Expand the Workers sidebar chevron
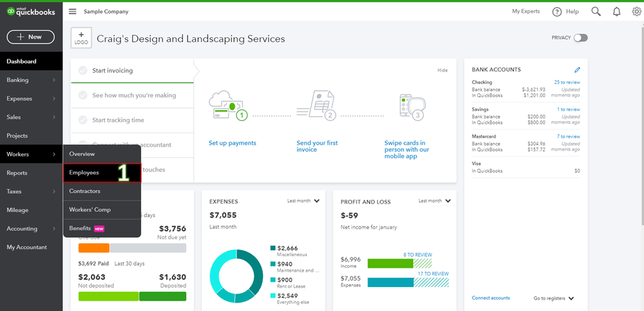 point(54,155)
